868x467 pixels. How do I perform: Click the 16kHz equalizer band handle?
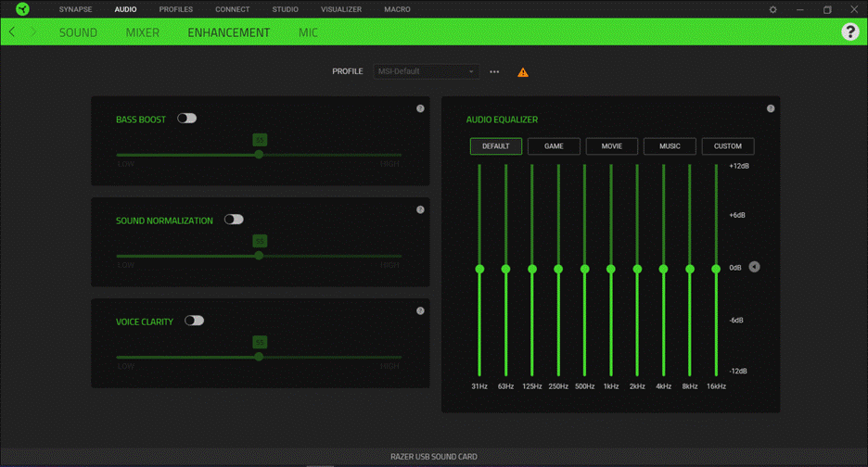[x=716, y=269]
